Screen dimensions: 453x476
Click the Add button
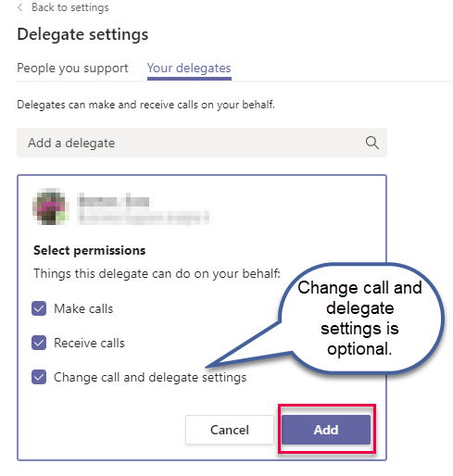pyautogui.click(x=326, y=430)
